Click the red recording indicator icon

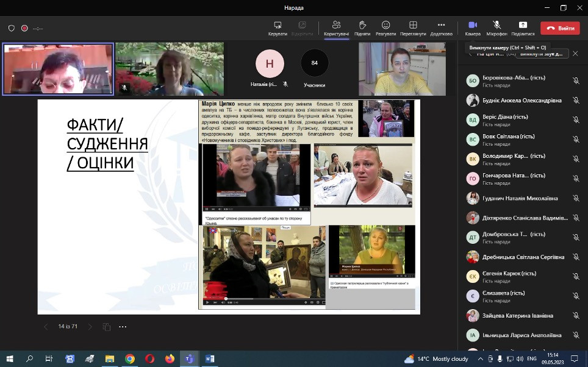coord(24,28)
